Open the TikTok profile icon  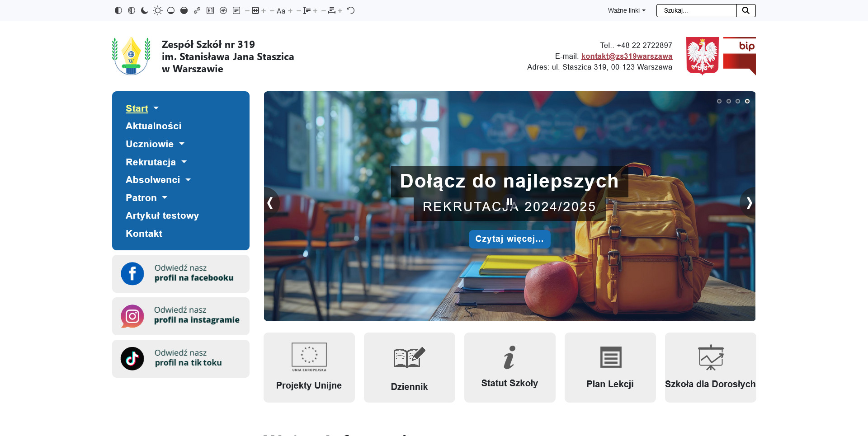coord(132,359)
